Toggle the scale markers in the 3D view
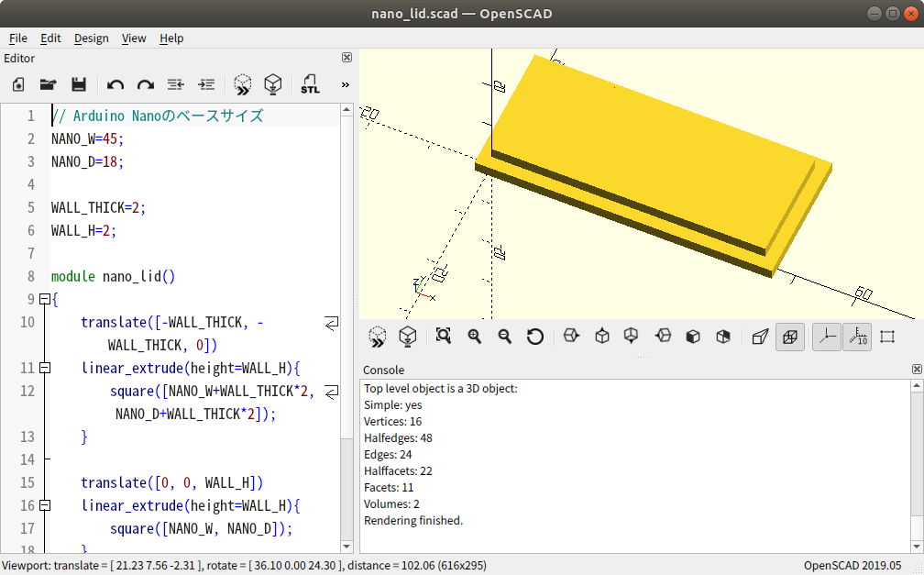924x575 pixels. tap(856, 337)
